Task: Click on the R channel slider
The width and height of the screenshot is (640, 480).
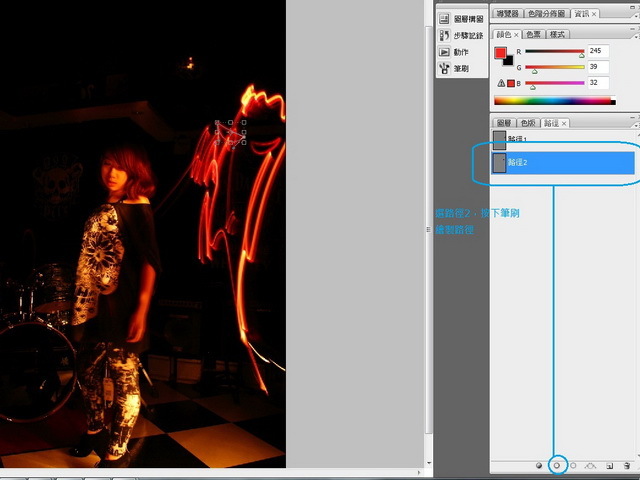Action: (x=555, y=51)
